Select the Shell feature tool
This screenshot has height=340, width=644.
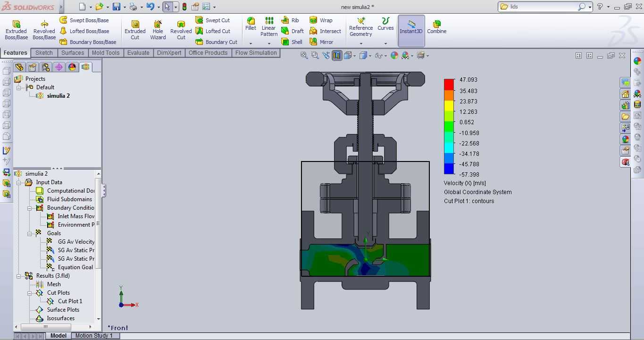pyautogui.click(x=292, y=42)
